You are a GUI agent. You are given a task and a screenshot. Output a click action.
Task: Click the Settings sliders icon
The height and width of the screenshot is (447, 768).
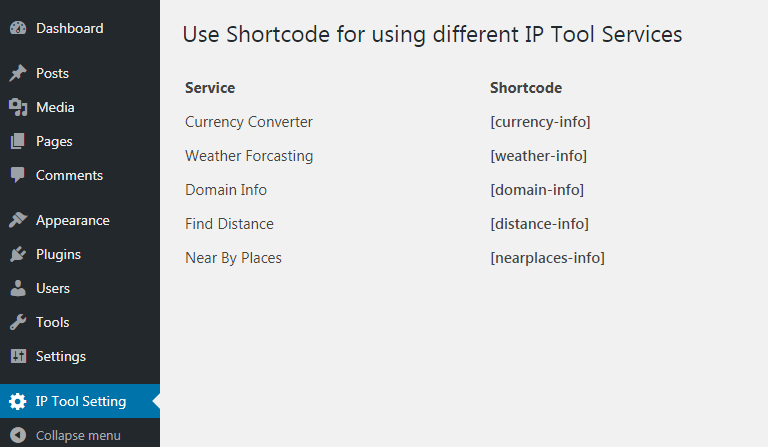pos(18,356)
